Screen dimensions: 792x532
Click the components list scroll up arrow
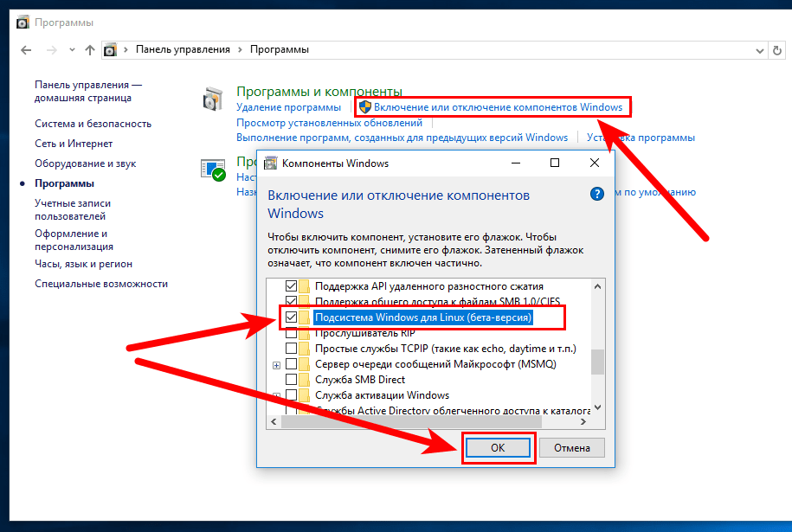[597, 286]
